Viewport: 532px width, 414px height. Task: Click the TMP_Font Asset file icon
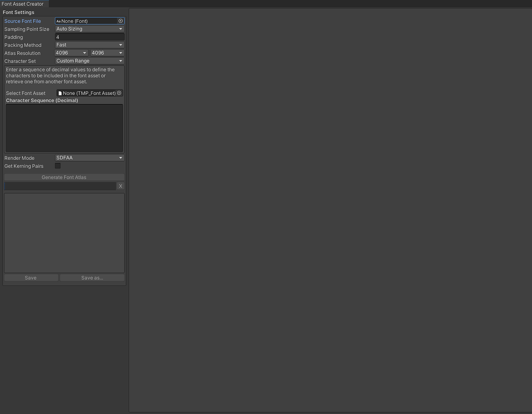point(60,93)
